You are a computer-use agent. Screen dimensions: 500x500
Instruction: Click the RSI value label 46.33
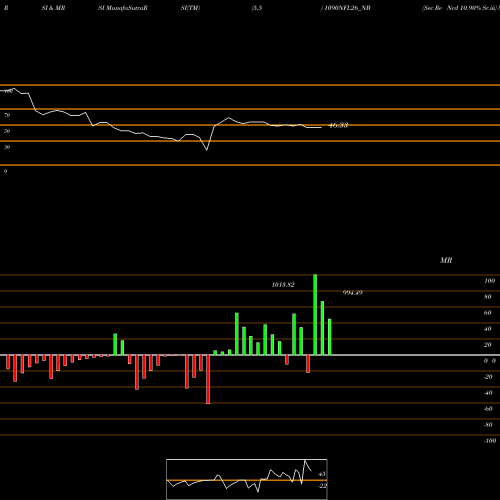tap(338, 125)
